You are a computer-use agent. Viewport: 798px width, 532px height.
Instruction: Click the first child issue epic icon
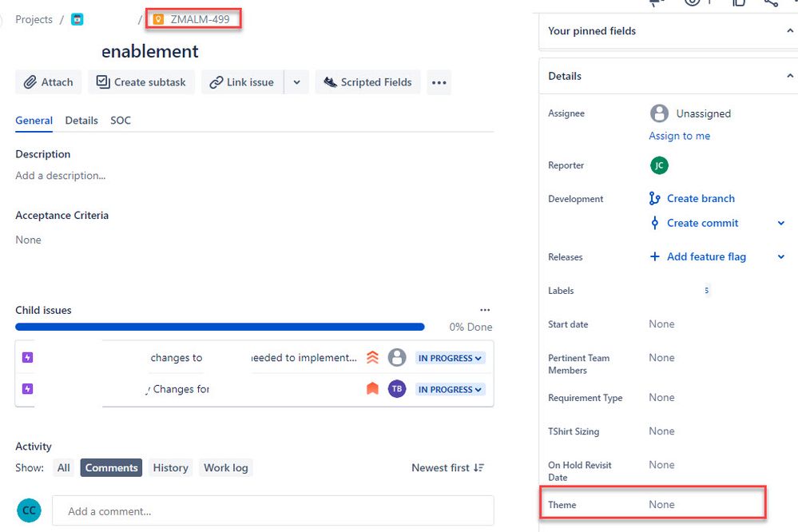tap(27, 358)
